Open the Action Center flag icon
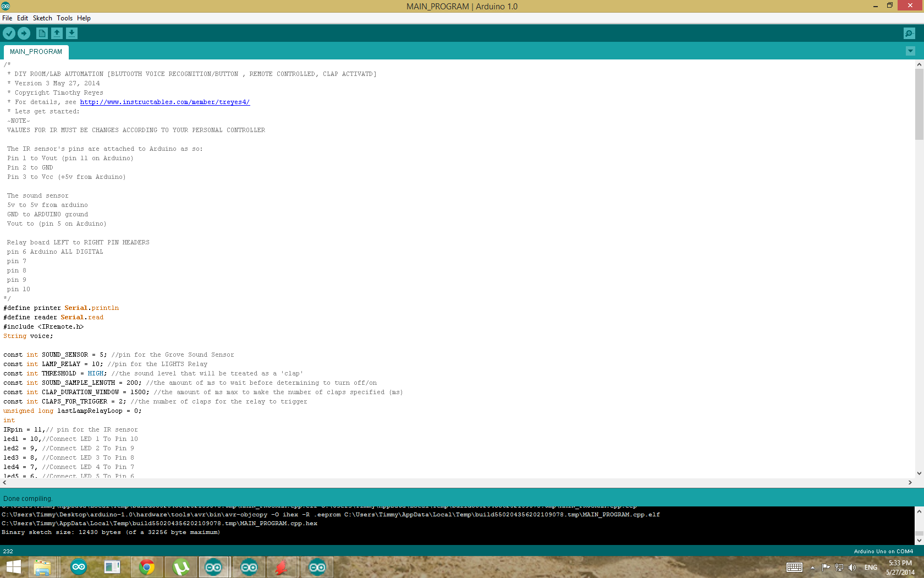924x578 pixels. coord(826,567)
